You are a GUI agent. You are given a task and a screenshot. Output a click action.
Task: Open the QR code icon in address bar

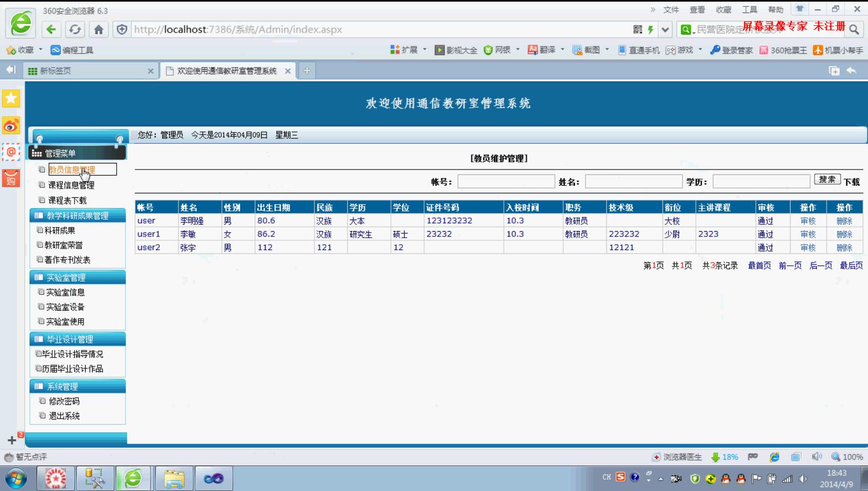click(637, 29)
